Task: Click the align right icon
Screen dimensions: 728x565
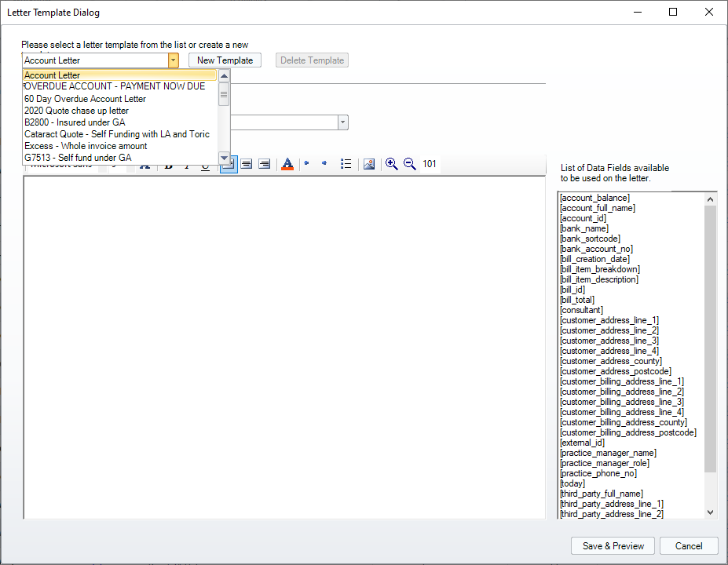Action: click(265, 164)
